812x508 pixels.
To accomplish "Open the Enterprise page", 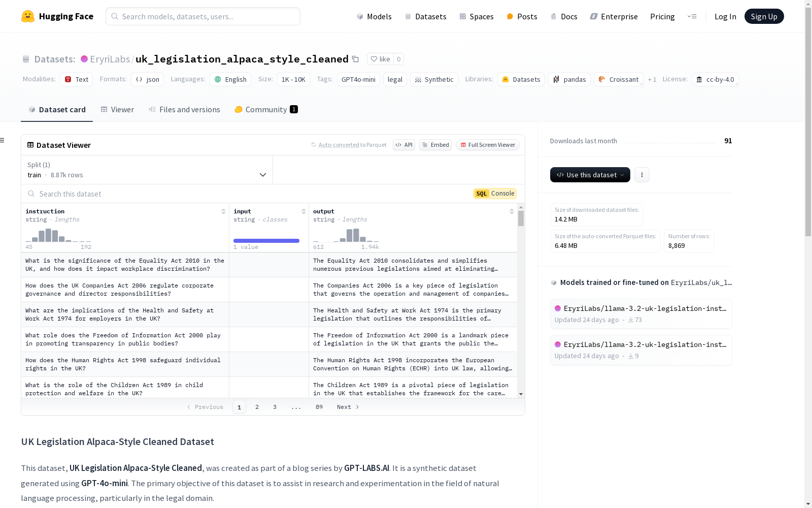I will click(x=614, y=16).
